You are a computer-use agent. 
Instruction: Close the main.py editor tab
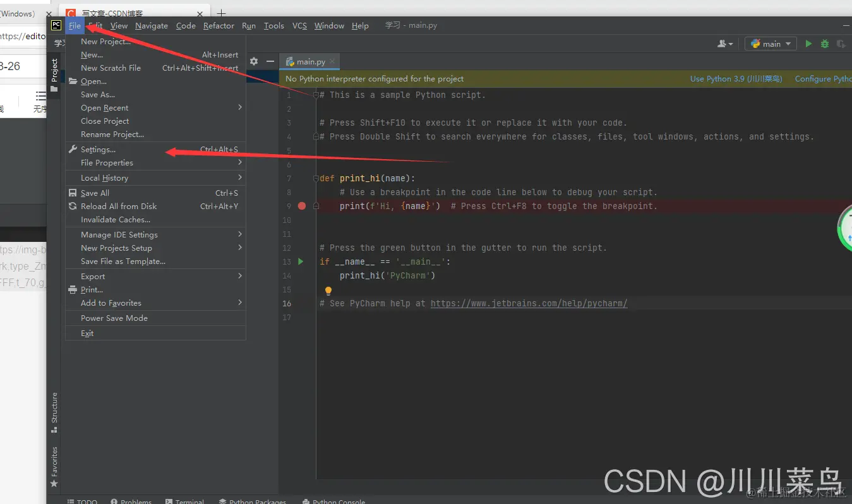pyautogui.click(x=333, y=62)
